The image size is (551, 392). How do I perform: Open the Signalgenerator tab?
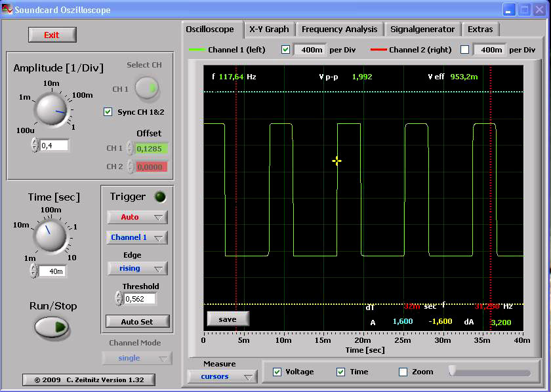pos(422,29)
